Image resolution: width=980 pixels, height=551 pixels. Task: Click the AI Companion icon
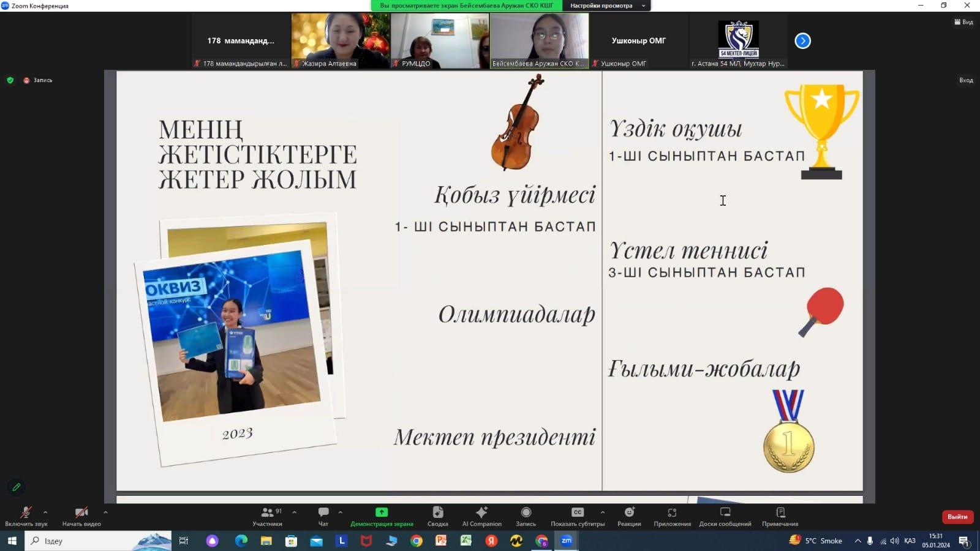click(481, 515)
